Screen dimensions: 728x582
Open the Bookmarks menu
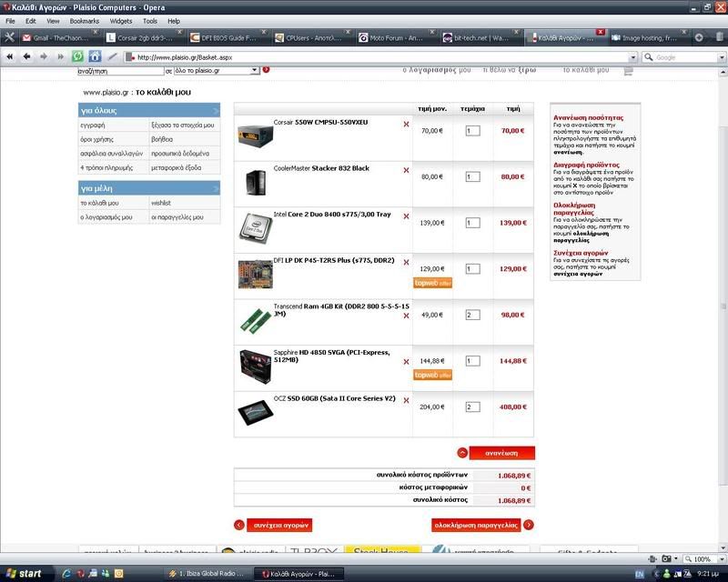[x=85, y=21]
